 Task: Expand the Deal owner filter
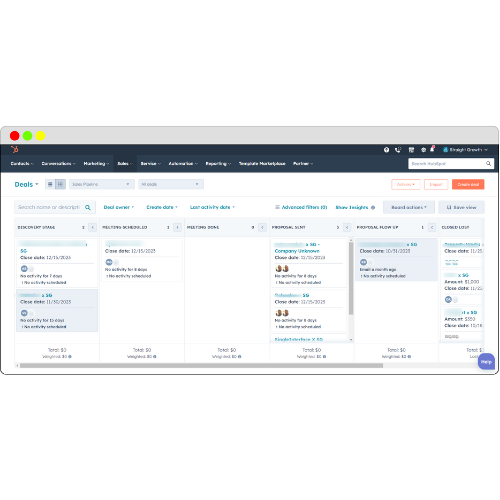coord(119,207)
